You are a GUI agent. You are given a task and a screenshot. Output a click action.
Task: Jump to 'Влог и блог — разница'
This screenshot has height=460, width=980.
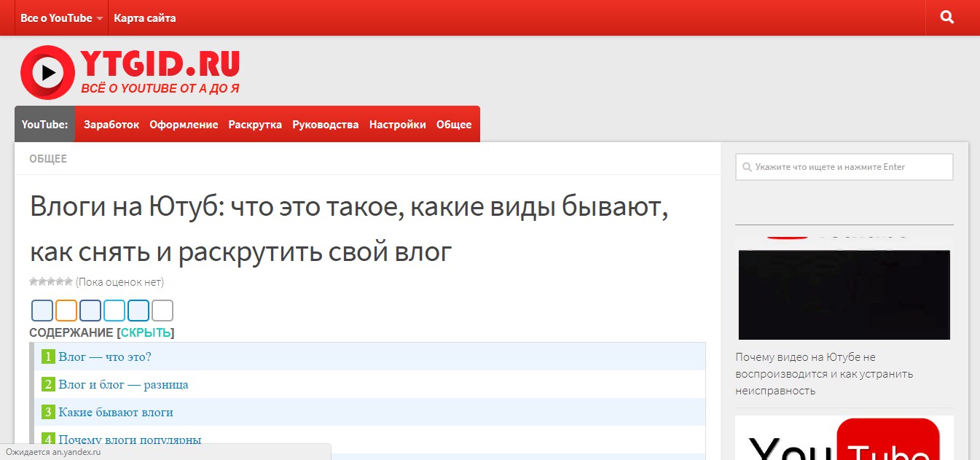[x=123, y=384]
